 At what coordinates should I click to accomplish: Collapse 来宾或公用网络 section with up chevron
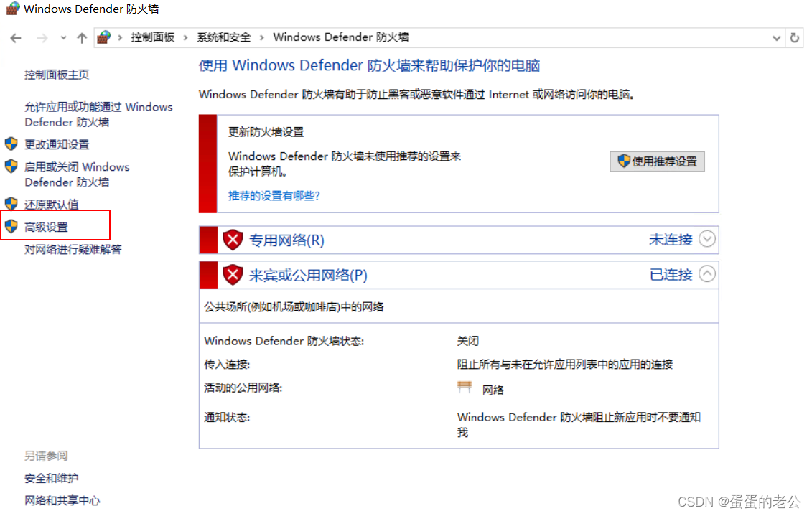707,273
